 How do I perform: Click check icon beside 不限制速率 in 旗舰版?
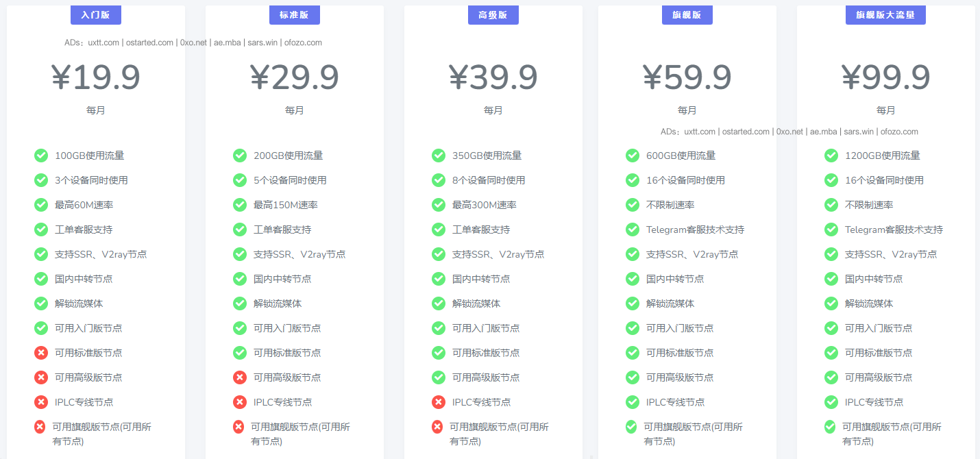point(632,205)
